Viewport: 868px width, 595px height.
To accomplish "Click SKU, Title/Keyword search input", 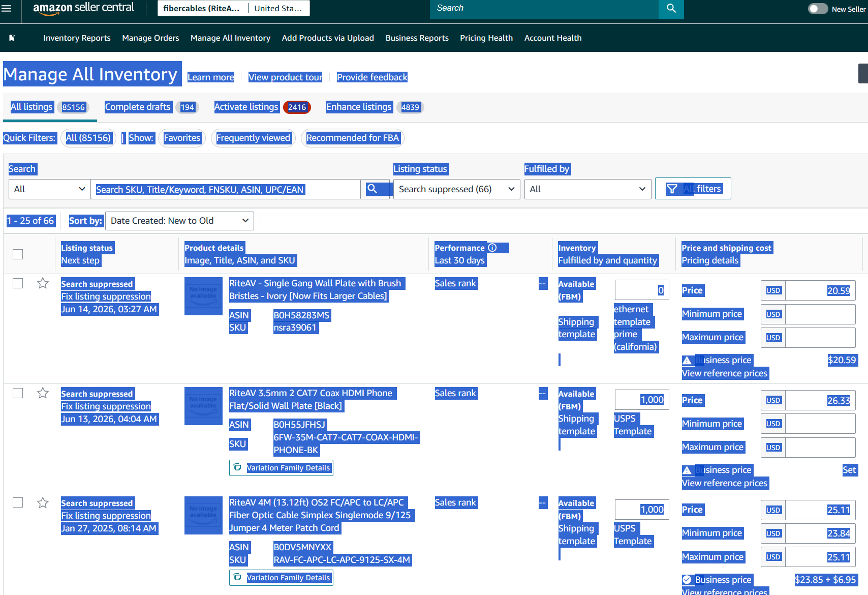I will coord(226,189).
